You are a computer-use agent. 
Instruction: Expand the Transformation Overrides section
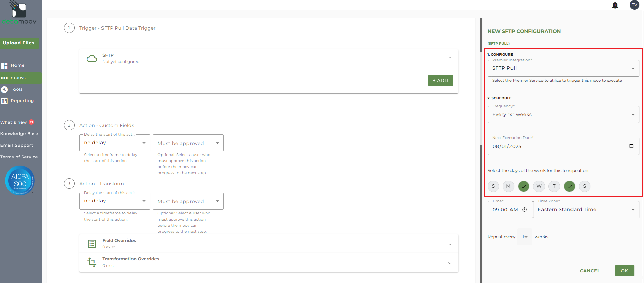click(450, 263)
